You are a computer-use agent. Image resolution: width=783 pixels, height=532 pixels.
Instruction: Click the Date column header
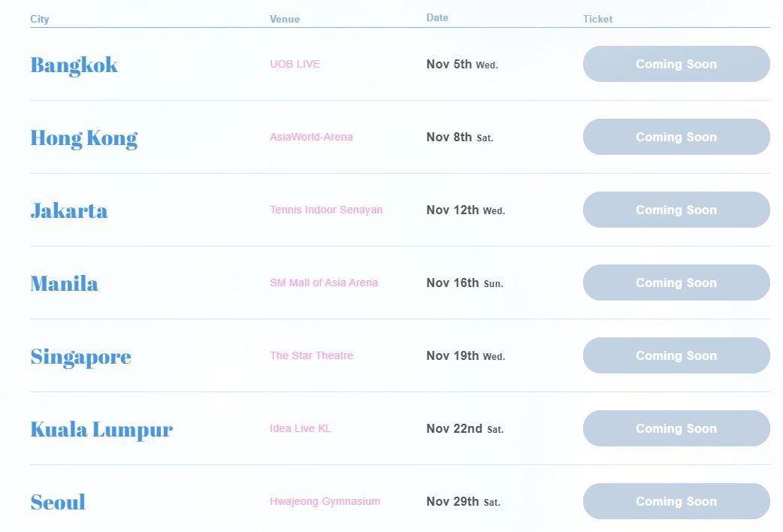[x=437, y=17]
